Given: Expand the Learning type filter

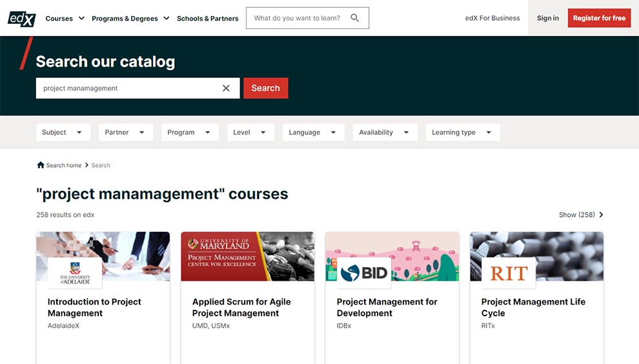Looking at the screenshot, I should tap(463, 132).
